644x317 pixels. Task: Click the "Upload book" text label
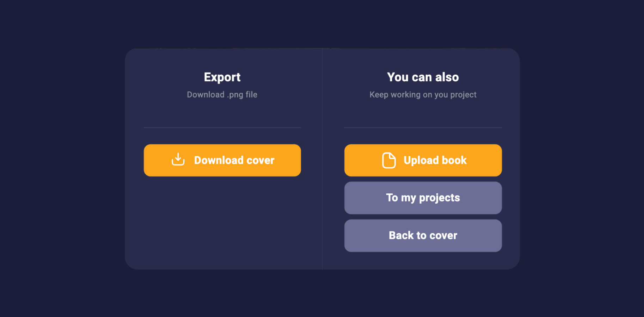[435, 160]
